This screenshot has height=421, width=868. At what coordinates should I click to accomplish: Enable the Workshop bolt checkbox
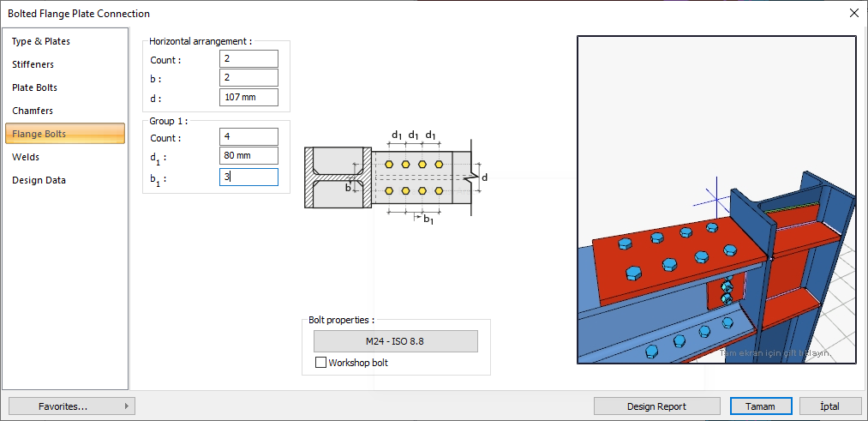click(321, 363)
